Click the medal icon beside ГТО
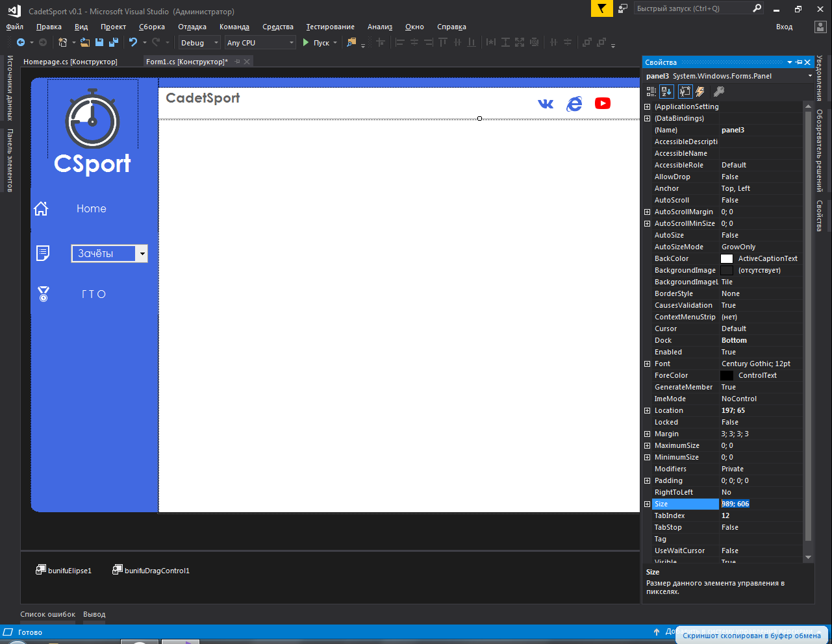This screenshot has height=644, width=832. click(44, 294)
